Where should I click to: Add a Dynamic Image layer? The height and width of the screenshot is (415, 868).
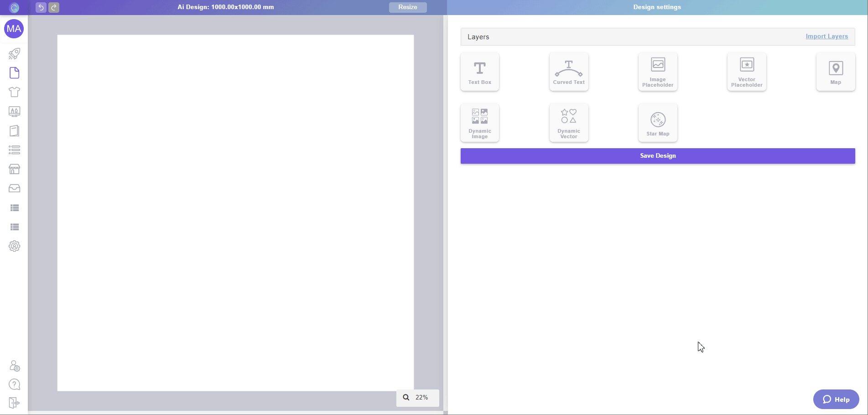(x=479, y=122)
